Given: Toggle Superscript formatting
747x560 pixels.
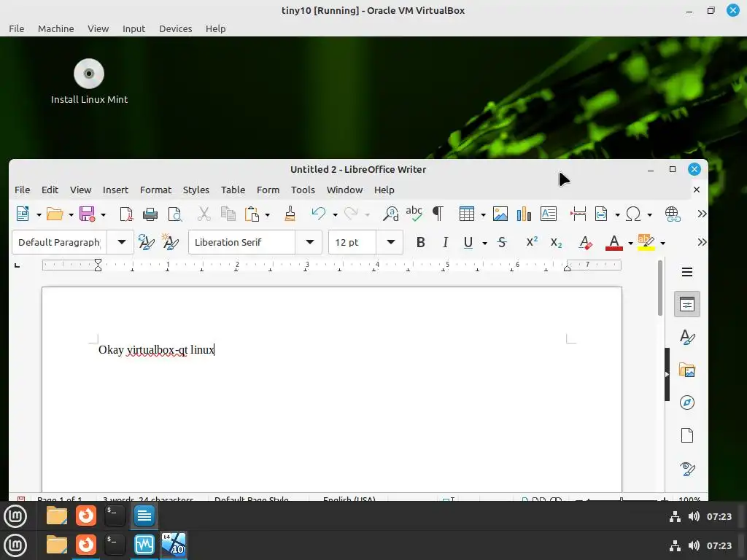Looking at the screenshot, I should pyautogui.click(x=532, y=242).
